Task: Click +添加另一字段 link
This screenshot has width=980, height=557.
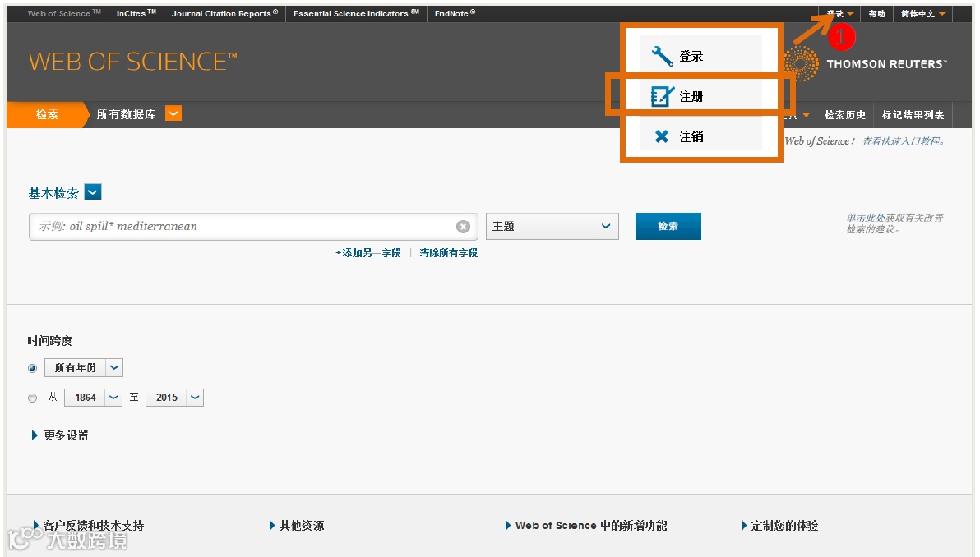Action: point(368,253)
